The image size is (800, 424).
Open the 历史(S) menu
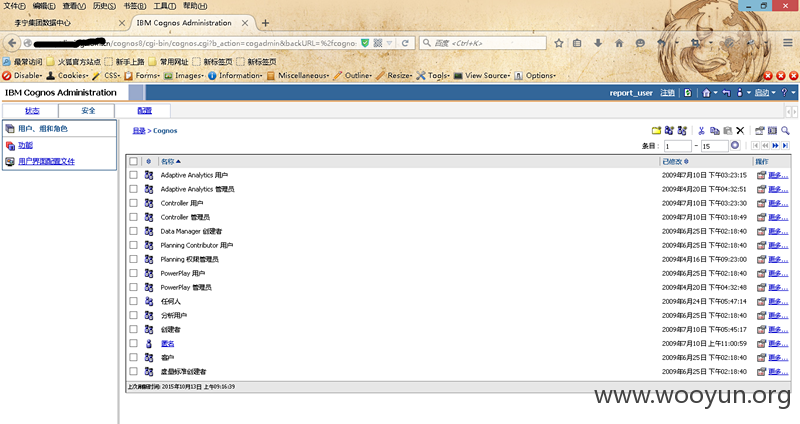(x=104, y=6)
